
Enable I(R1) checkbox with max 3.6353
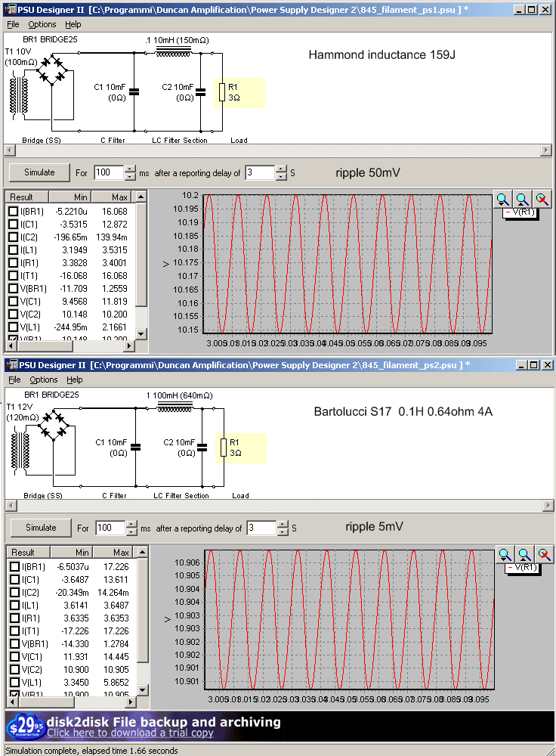(x=14, y=618)
